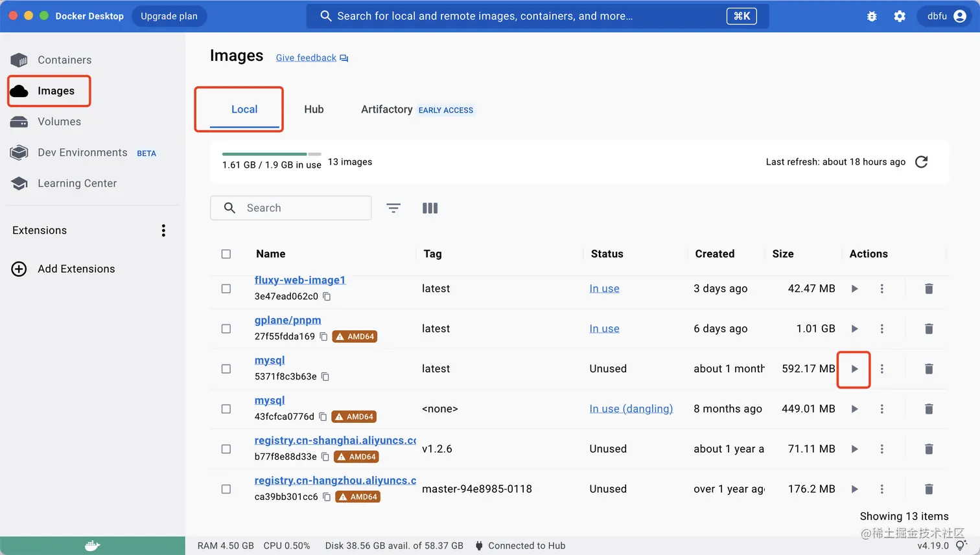
Task: Open more actions for gplane/pnpm
Action: point(881,329)
